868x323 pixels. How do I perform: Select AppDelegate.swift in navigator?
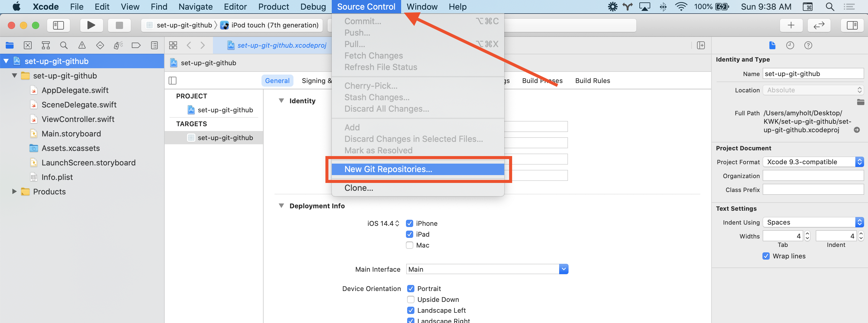tap(75, 90)
